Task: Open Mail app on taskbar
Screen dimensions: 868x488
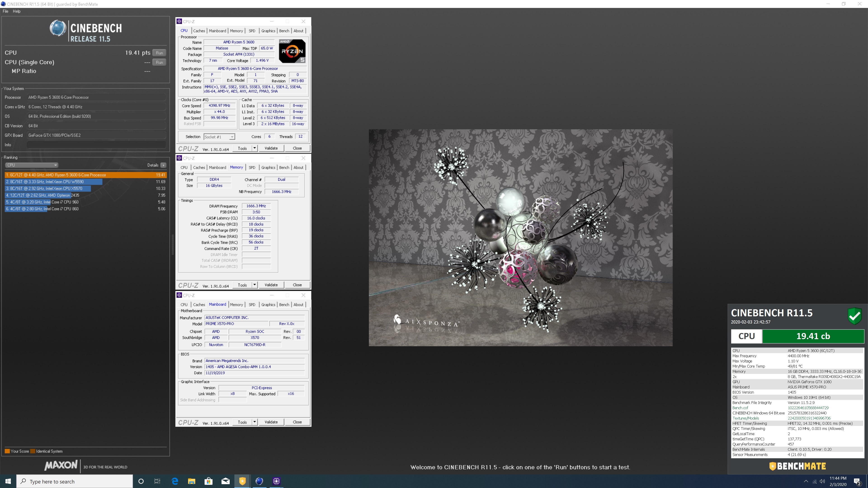Action: coord(225,481)
